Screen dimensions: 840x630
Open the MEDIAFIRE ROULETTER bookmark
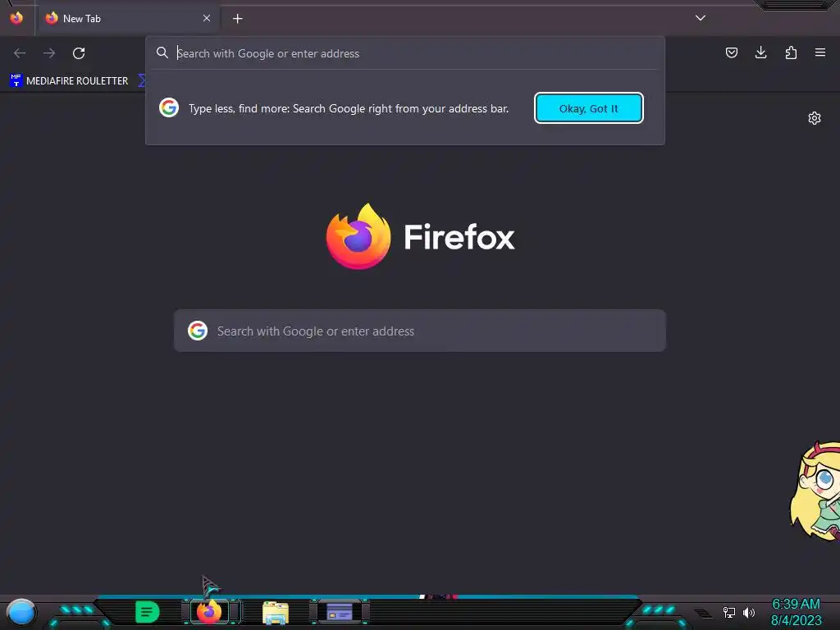(69, 81)
